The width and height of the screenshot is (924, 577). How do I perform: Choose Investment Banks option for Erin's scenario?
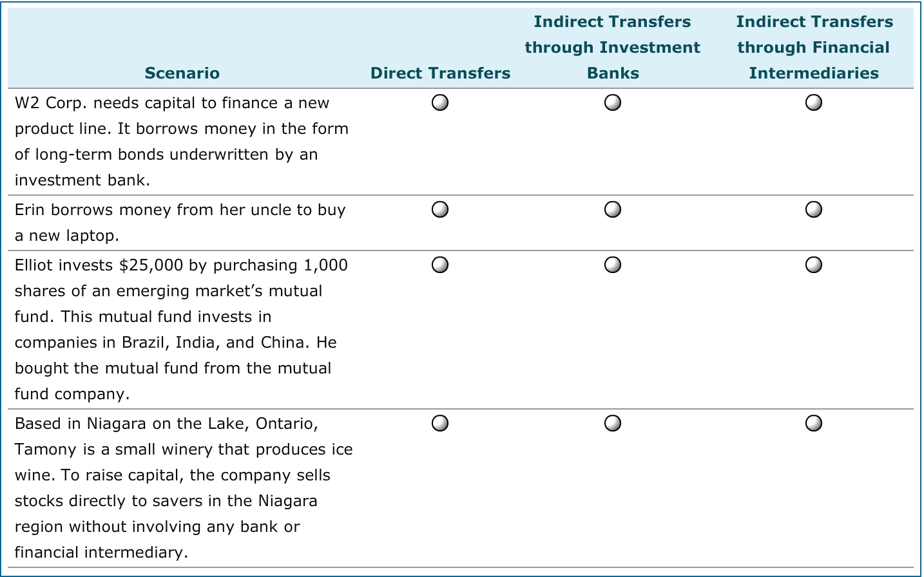tap(613, 209)
